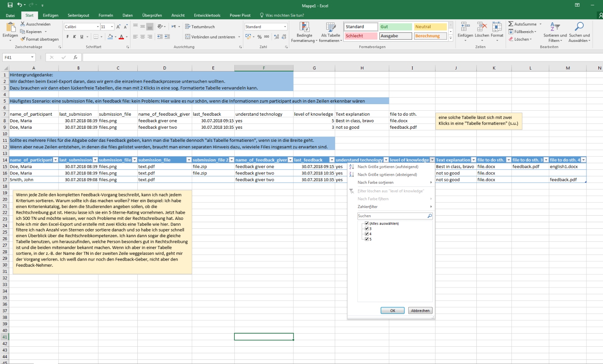Viewport: 603px width, 364px height.
Task: Uncheck the value 5 filter checkbox
Action: [x=367, y=239]
